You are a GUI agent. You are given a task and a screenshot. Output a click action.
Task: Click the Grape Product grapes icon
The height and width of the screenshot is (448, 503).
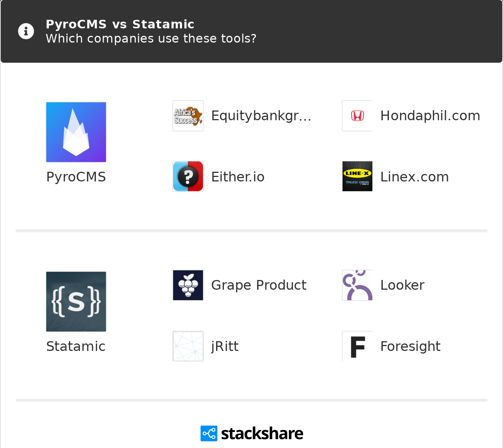coord(188,285)
